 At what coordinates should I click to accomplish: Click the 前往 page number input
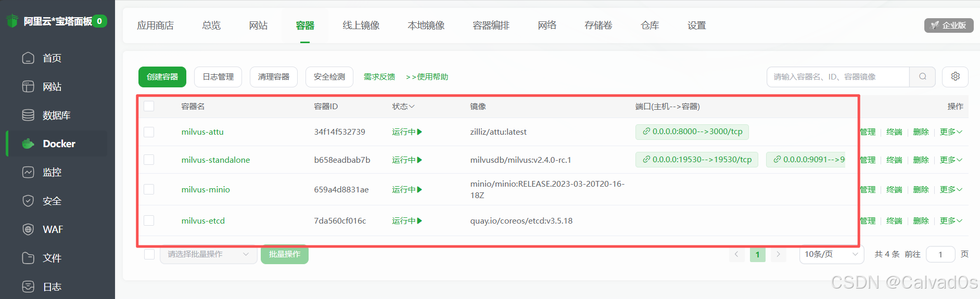(940, 254)
